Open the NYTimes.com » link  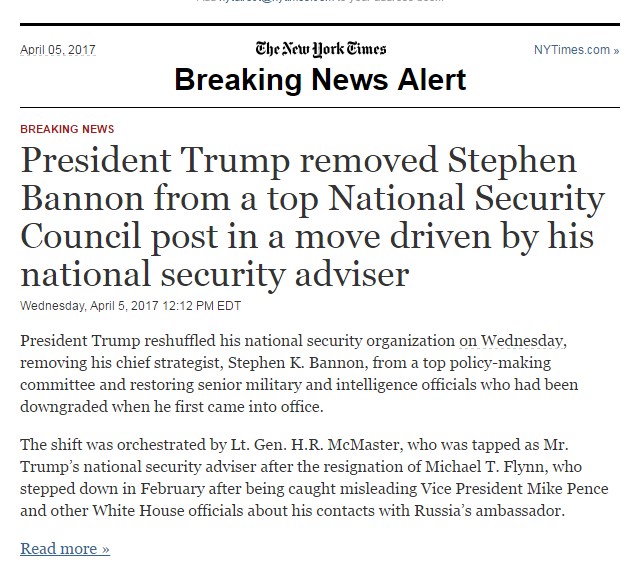point(576,50)
